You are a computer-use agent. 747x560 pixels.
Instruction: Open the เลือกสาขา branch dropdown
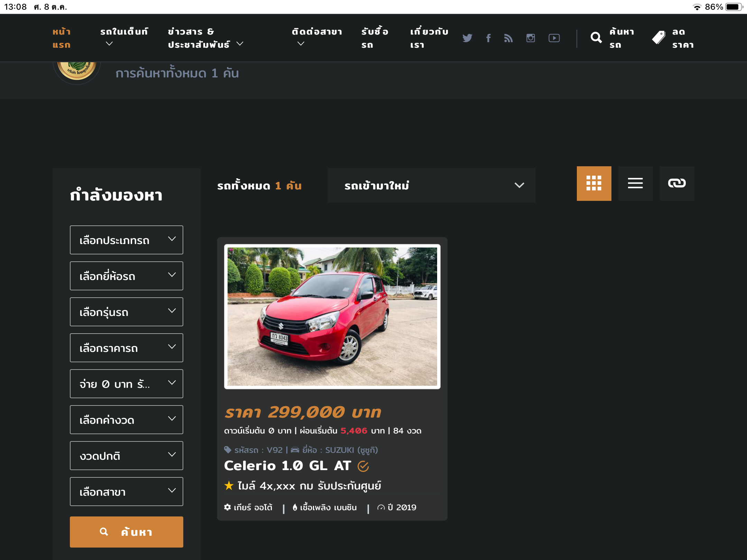[x=127, y=492]
